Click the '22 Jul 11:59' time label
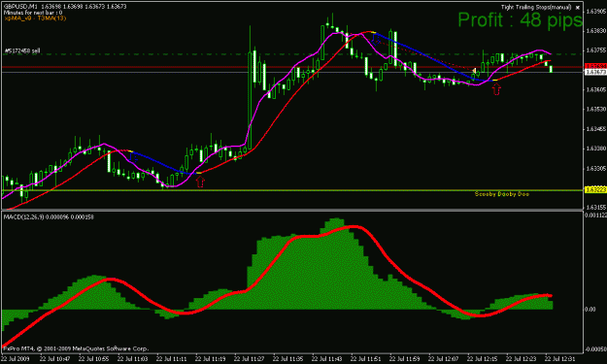This screenshot has width=607, height=364. pos(405,358)
